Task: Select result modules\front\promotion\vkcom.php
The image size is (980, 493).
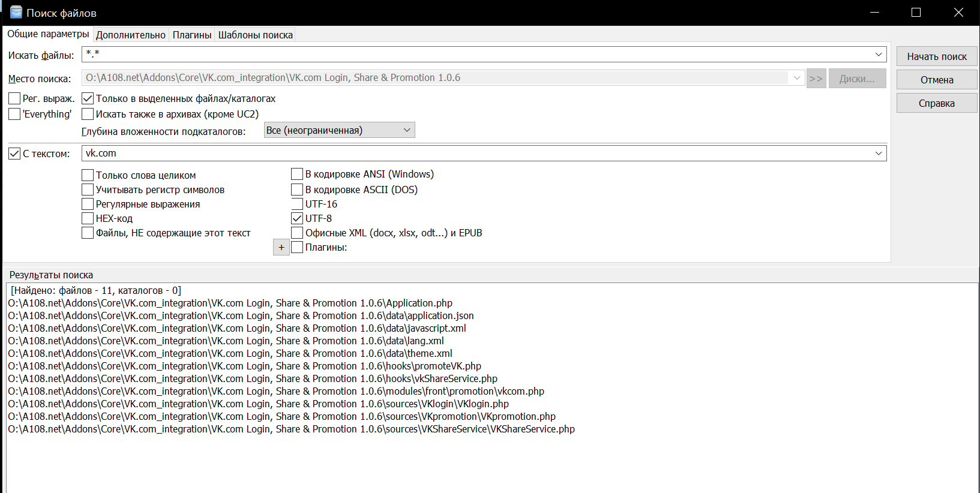Action: click(276, 392)
